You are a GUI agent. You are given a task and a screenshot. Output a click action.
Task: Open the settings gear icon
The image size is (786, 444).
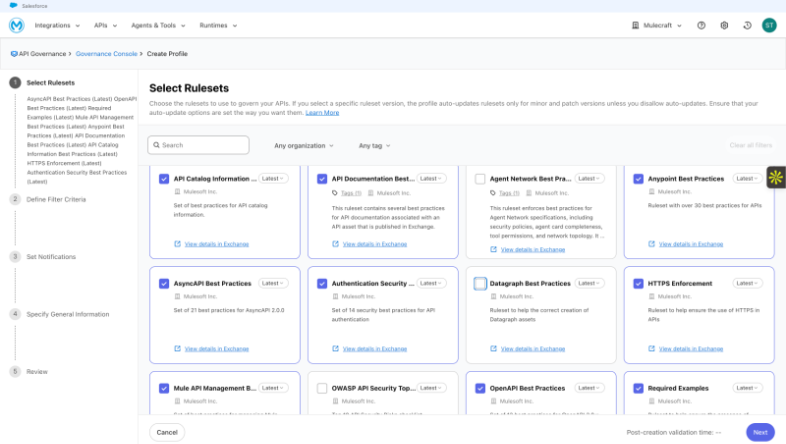coord(724,25)
